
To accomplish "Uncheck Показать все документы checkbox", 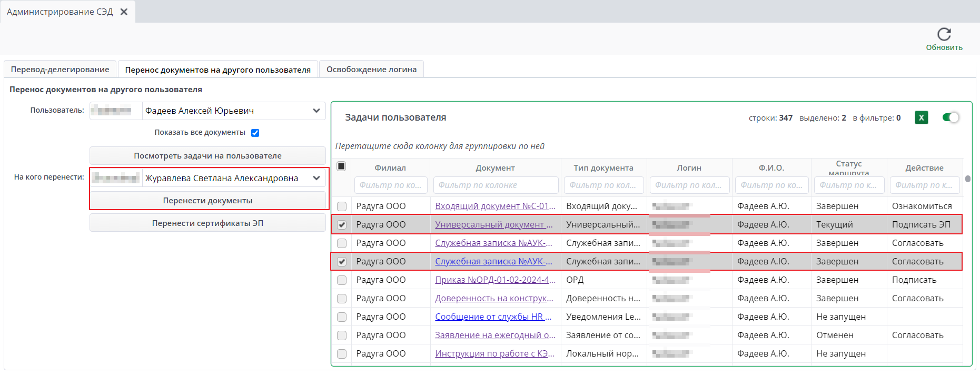I will coord(255,133).
